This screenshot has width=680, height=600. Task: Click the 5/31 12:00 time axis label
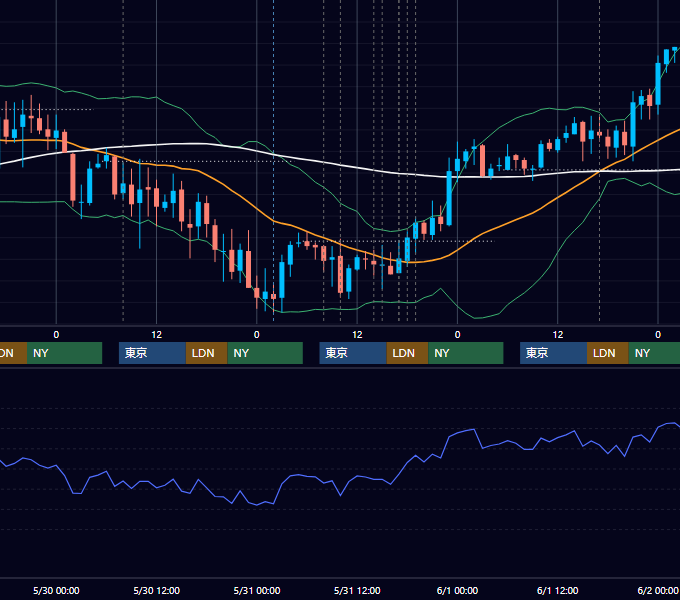click(357, 590)
